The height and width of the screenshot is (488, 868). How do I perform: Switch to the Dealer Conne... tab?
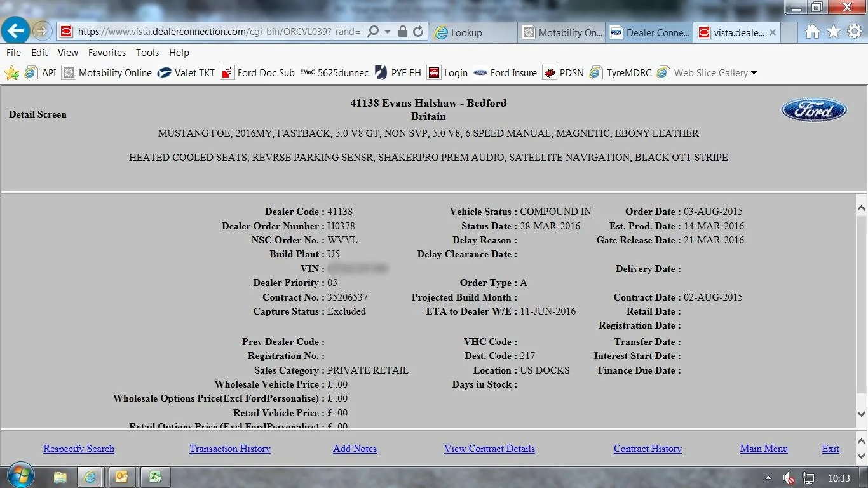(649, 32)
